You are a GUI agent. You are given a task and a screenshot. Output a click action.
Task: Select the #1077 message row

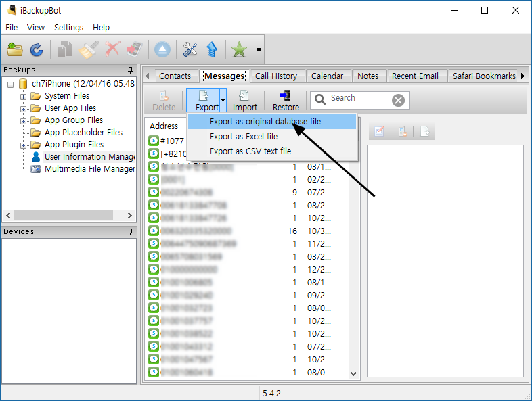[167, 141]
